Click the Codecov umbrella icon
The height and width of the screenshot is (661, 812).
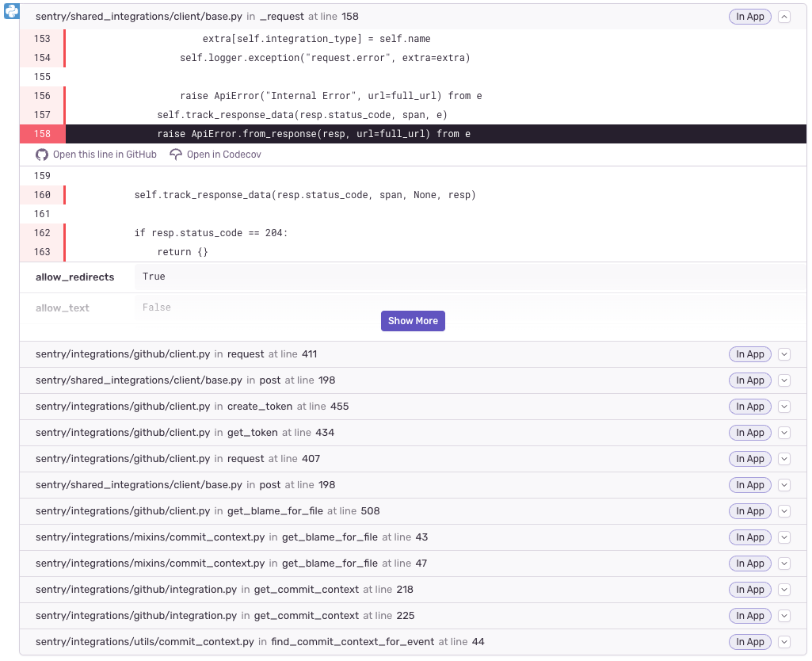(x=176, y=155)
